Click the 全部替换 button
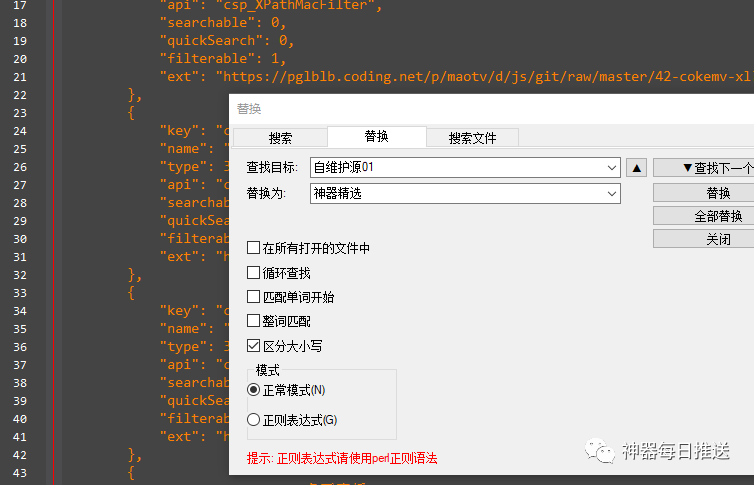This screenshot has height=485, width=754. point(704,216)
